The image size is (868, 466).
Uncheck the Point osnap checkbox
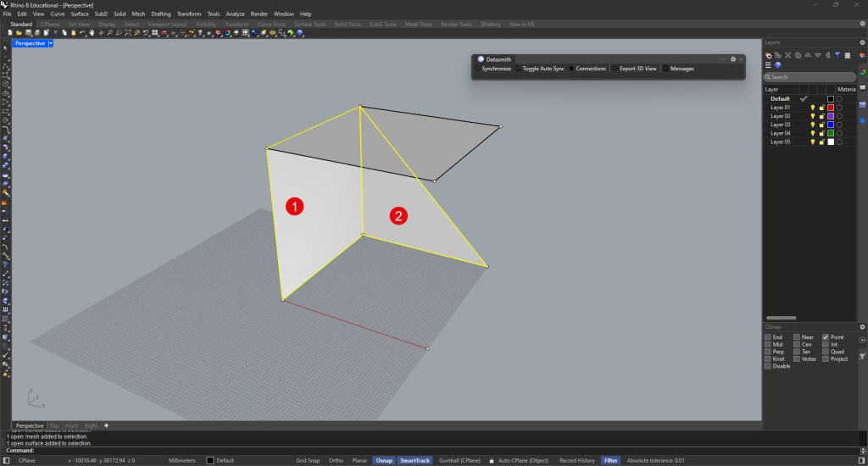[826, 337]
